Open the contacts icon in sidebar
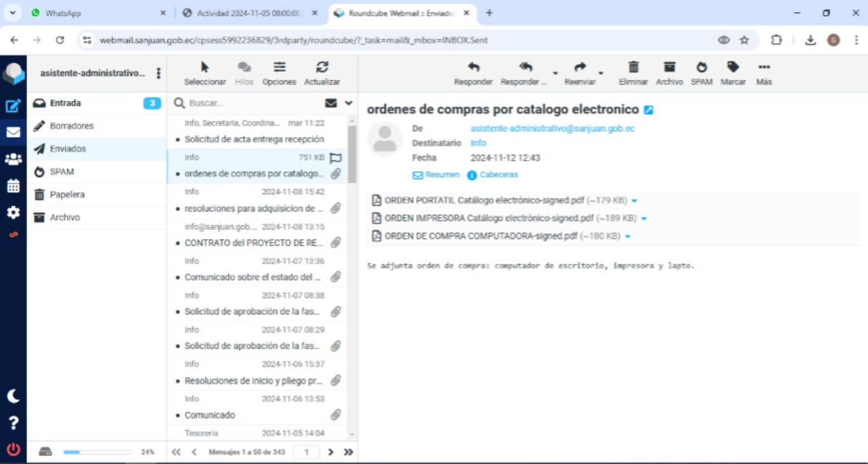 click(13, 160)
